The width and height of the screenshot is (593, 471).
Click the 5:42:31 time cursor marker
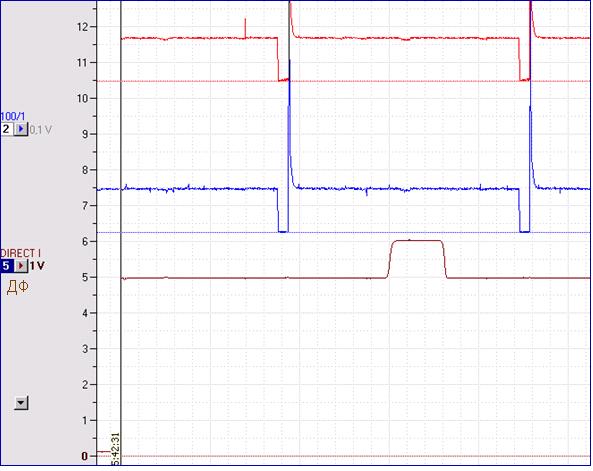(116, 449)
